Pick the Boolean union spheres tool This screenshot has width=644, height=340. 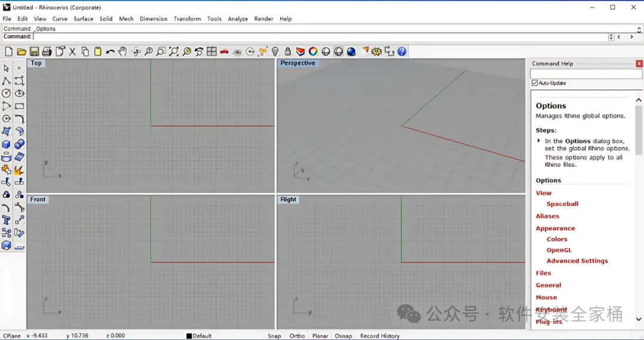coord(19,144)
